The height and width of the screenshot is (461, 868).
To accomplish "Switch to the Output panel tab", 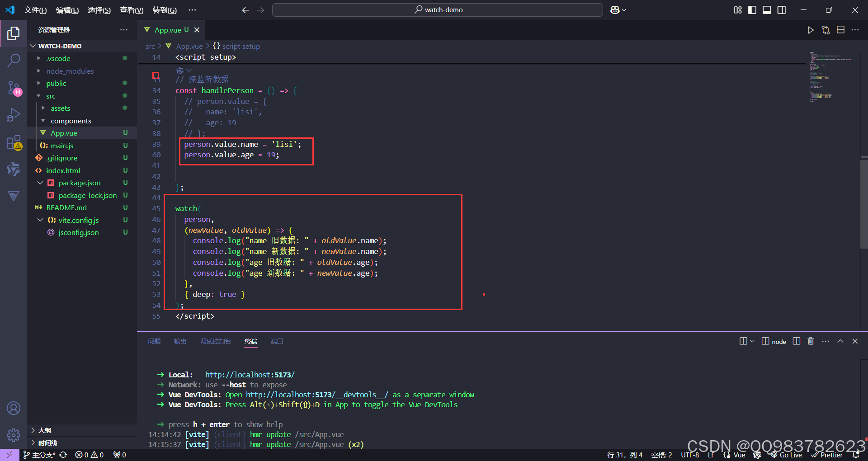I will [x=180, y=341].
